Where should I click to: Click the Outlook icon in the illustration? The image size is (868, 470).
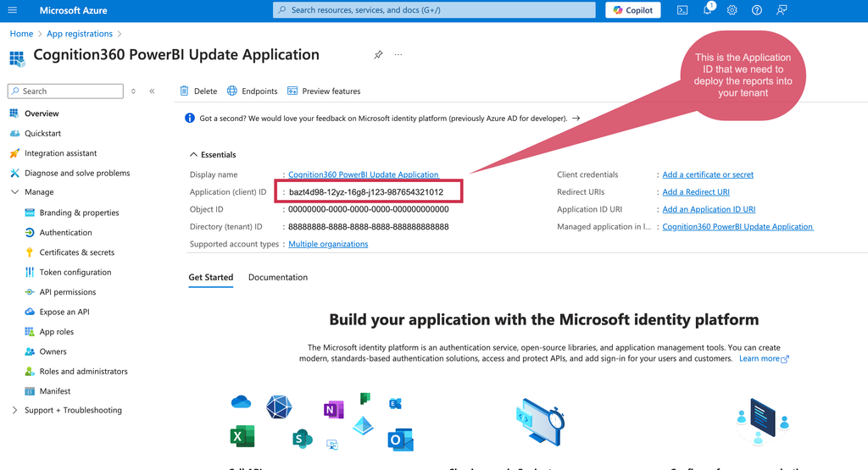tap(401, 440)
